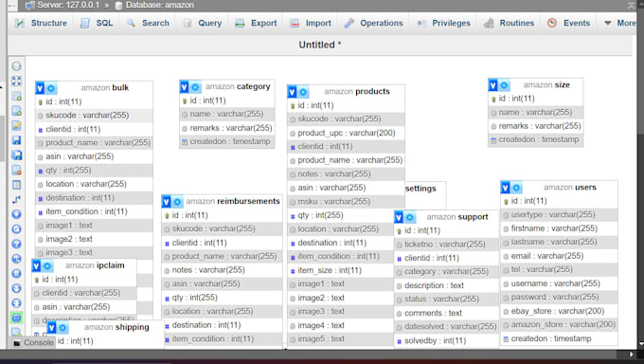This screenshot has width=644, height=364.
Task: Toggle angular/direct links icon
Action: click(16, 259)
